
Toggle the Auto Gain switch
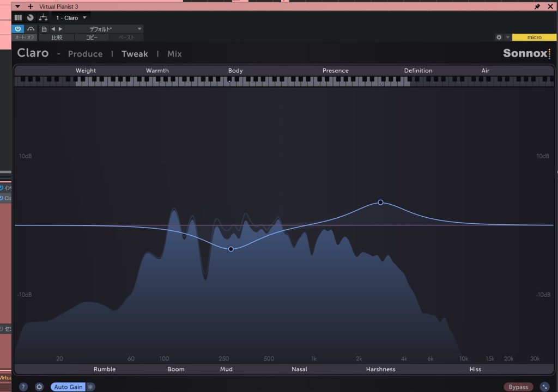tap(68, 387)
